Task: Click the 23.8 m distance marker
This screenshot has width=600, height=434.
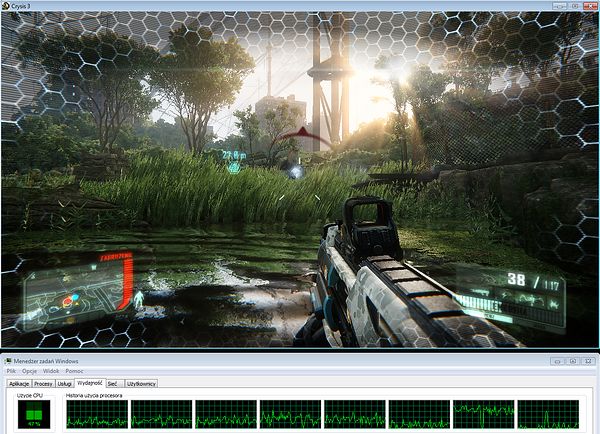Action: tap(235, 155)
